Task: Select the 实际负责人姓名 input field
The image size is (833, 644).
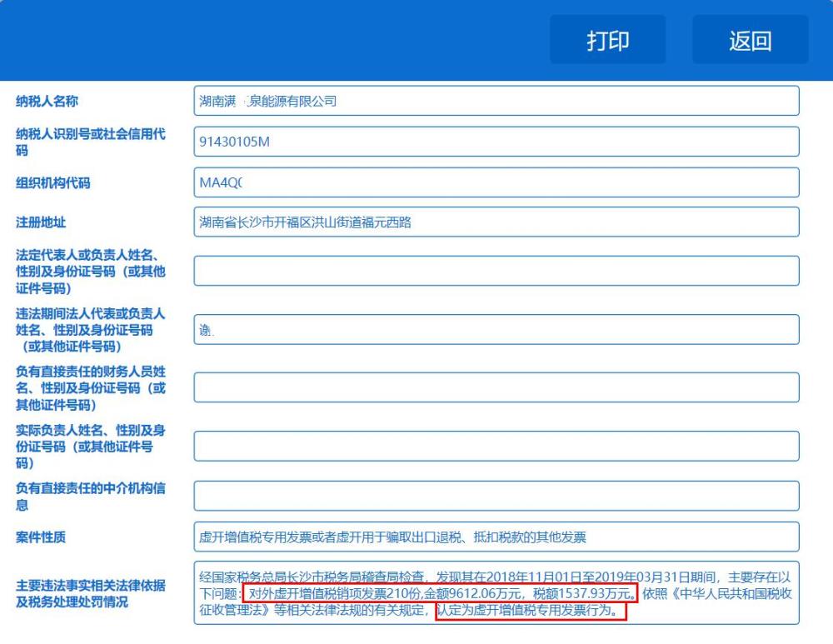Action: tap(495, 446)
